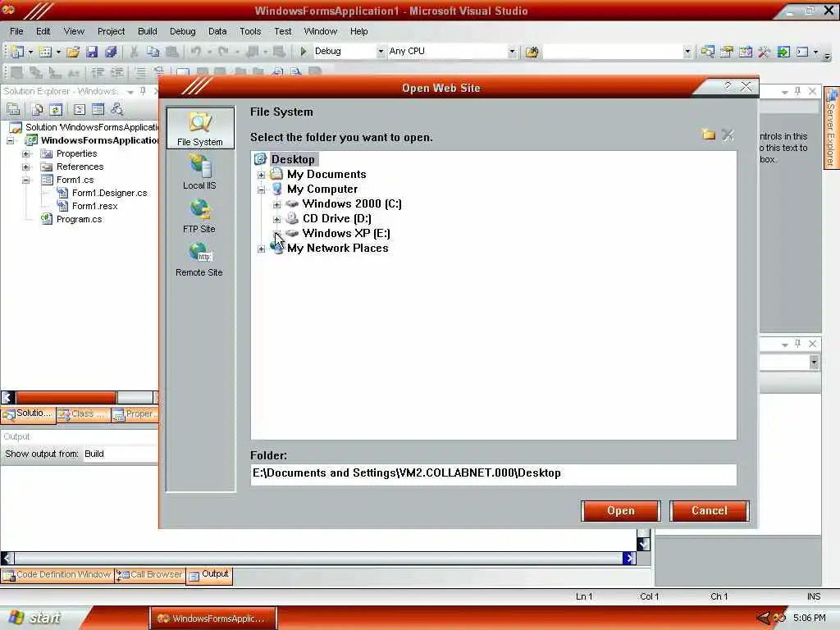
Task: Expand Properties node in Solution Explorer
Action: coord(25,153)
